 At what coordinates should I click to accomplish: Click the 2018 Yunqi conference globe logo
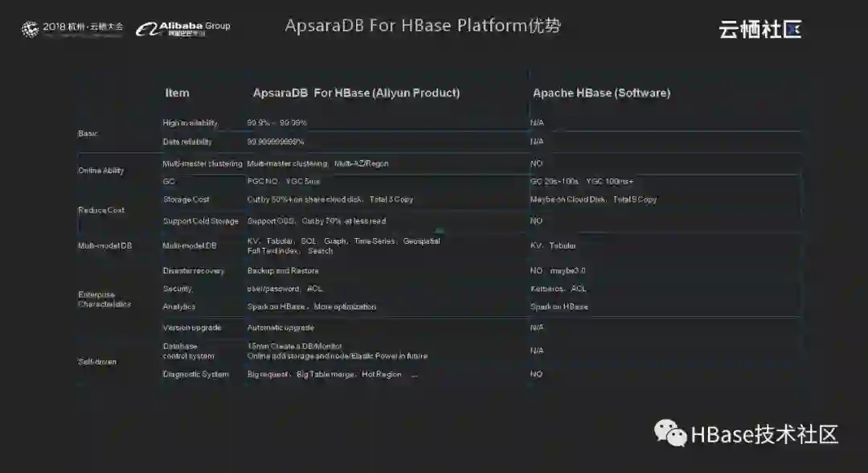30,29
